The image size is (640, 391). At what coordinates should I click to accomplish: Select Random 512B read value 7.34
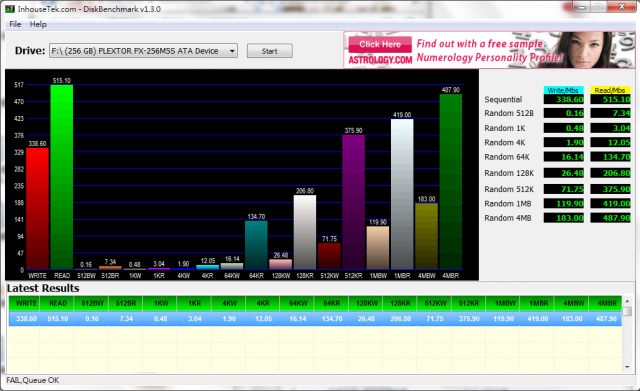611,113
